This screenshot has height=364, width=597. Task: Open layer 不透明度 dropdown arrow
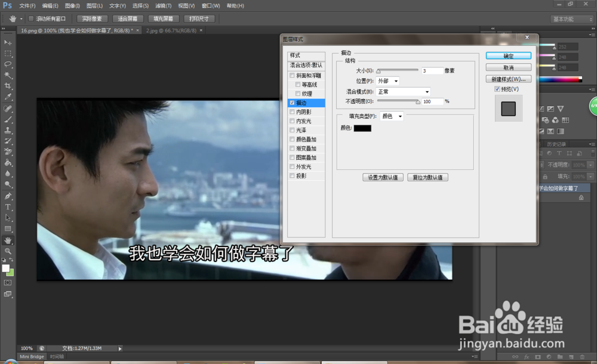click(590, 165)
